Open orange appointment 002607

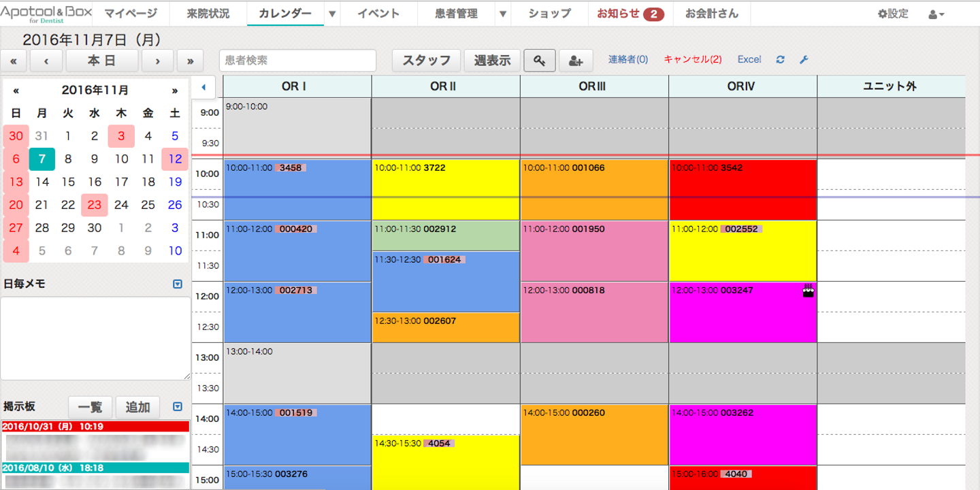pyautogui.click(x=446, y=327)
